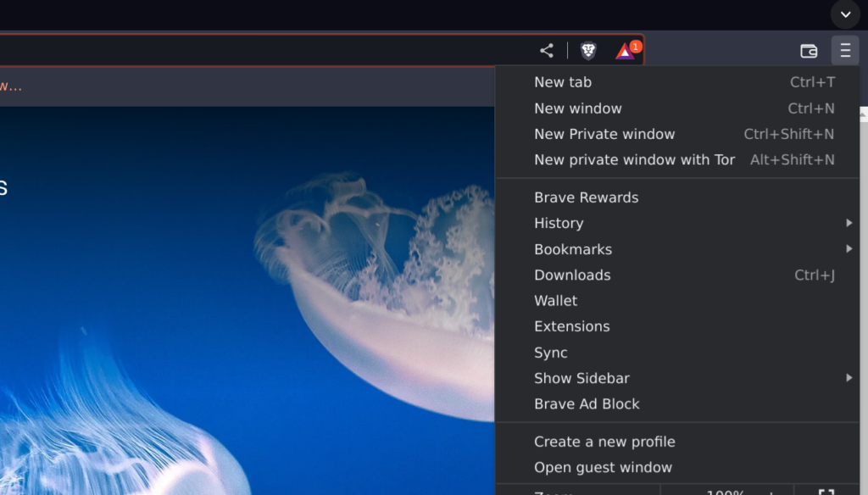Click the chevron icon at the top right
The image size is (868, 495).
[844, 14]
